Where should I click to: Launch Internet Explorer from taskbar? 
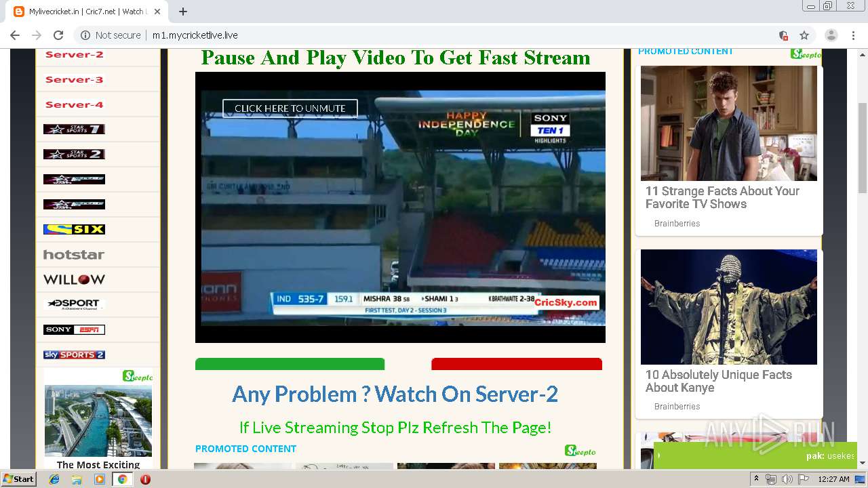tap(54, 479)
